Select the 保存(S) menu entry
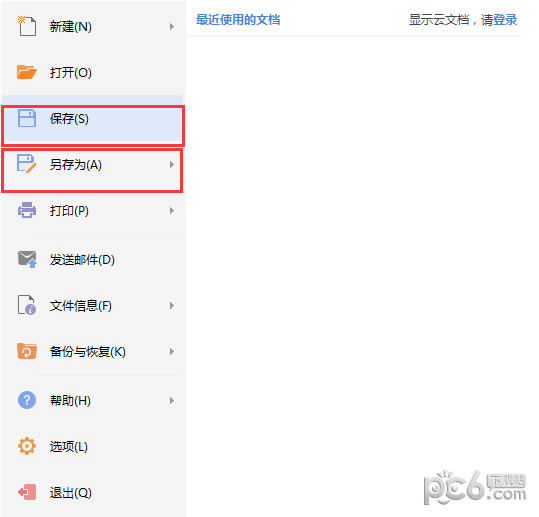The image size is (539, 517). point(93,125)
